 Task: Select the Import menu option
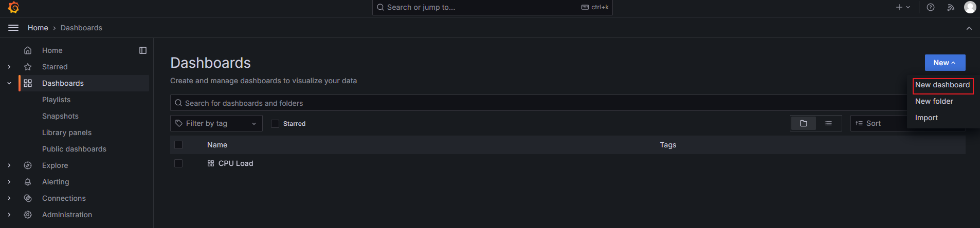[x=927, y=118]
